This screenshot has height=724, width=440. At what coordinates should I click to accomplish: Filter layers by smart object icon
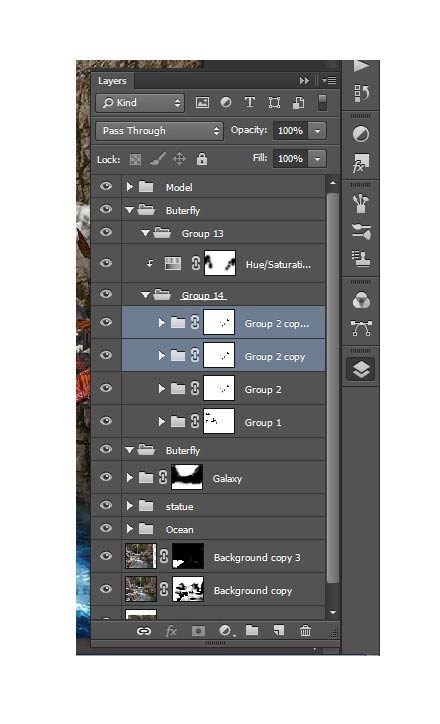pyautogui.click(x=298, y=103)
